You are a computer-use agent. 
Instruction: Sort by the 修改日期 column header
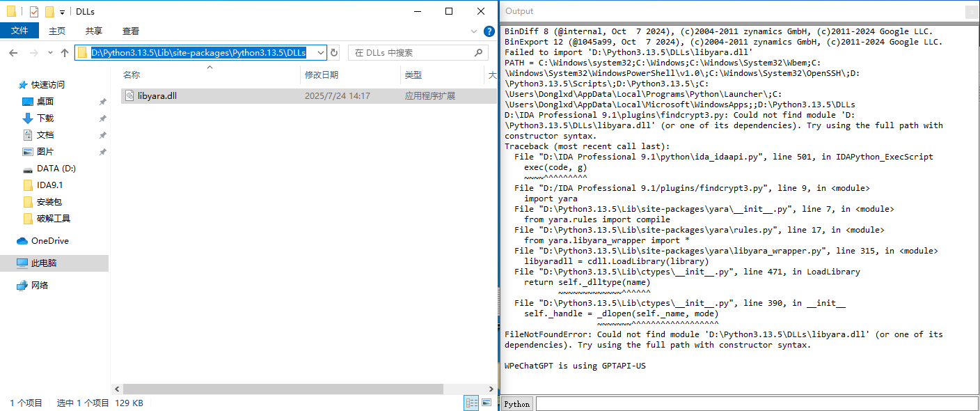pos(322,75)
